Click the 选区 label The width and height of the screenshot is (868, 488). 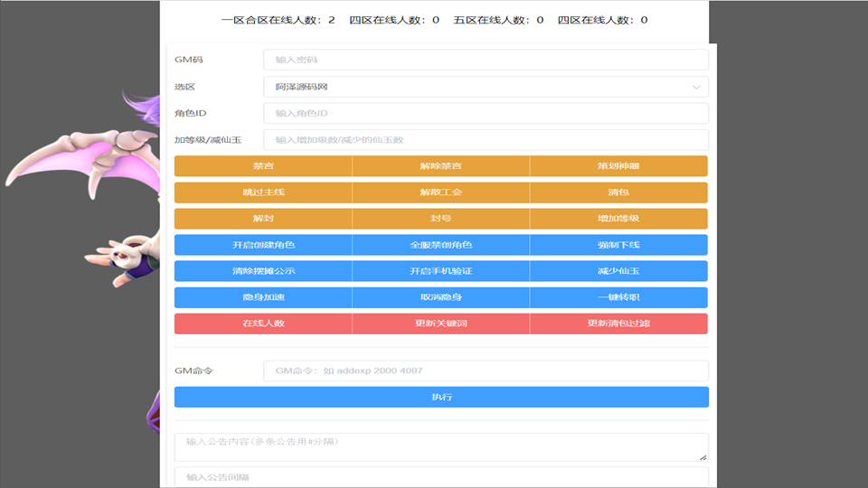click(184, 87)
